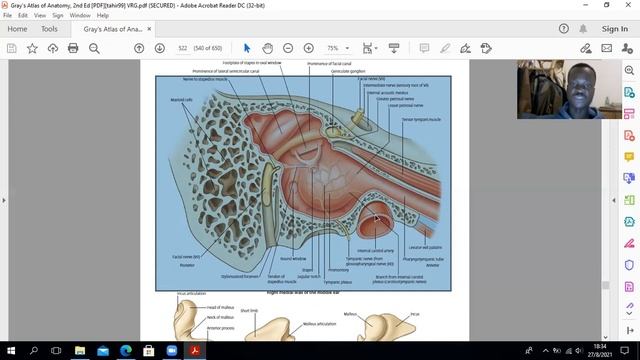The image size is (640, 360).
Task: Expand more side tools chevron
Action: [629, 313]
